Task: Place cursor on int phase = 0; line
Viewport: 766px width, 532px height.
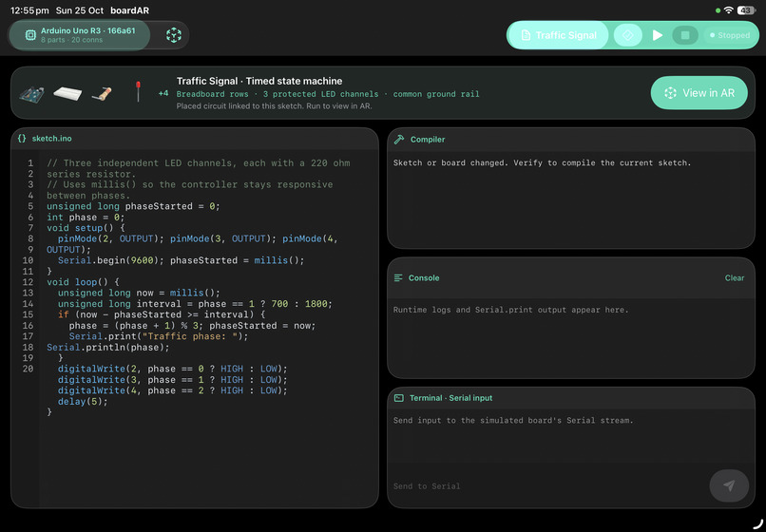Action: (86, 217)
